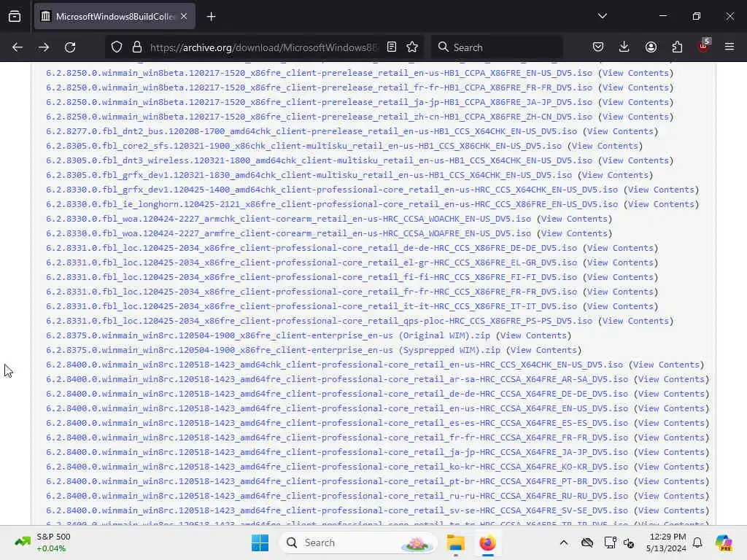The height and width of the screenshot is (560, 747).
Task: Click the browser Search box
Action: click(x=497, y=47)
